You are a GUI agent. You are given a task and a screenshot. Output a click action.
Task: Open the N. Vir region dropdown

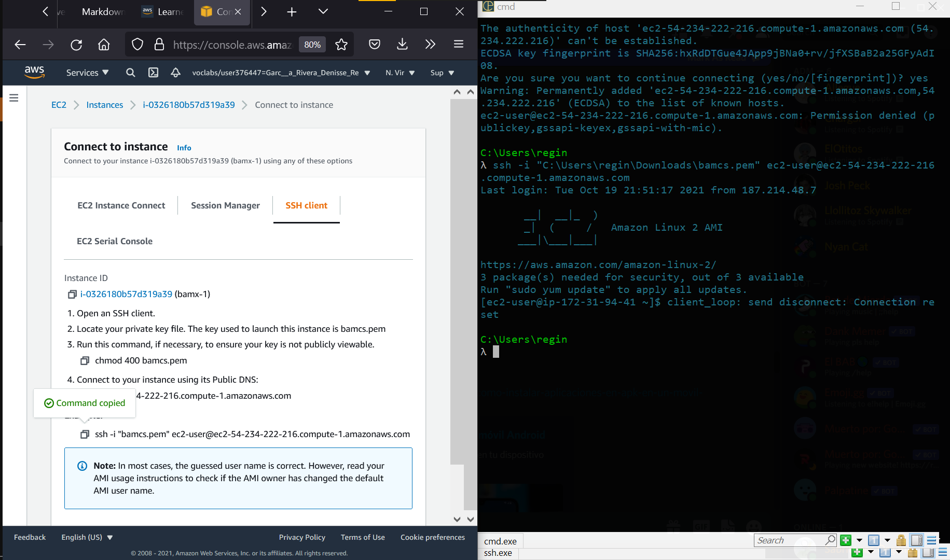click(x=399, y=73)
